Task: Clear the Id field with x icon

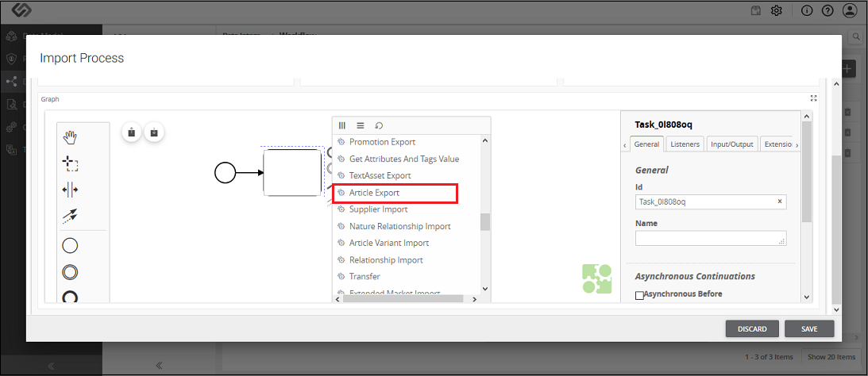Action: (779, 201)
